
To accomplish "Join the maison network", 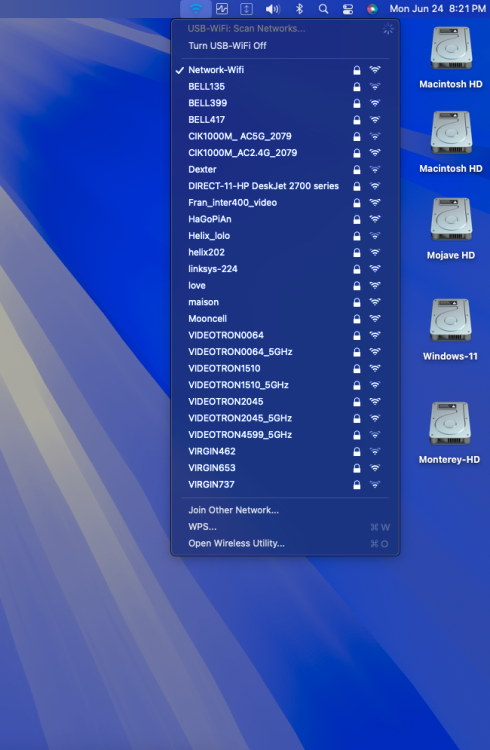I will click(285, 302).
